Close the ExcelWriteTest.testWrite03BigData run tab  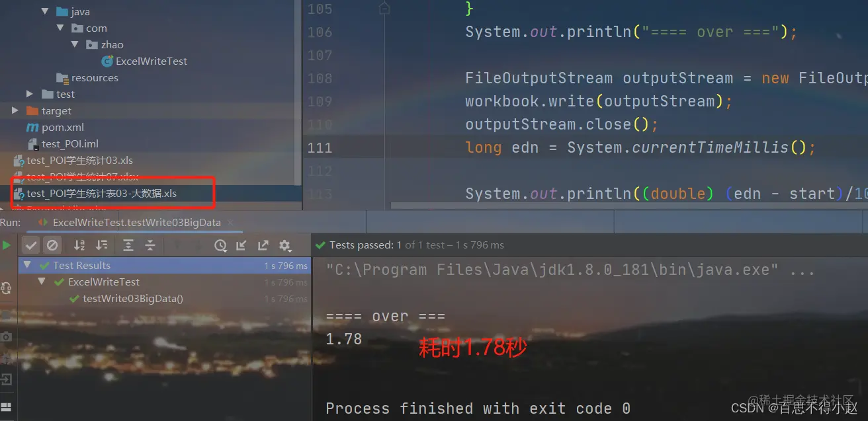[x=229, y=222]
